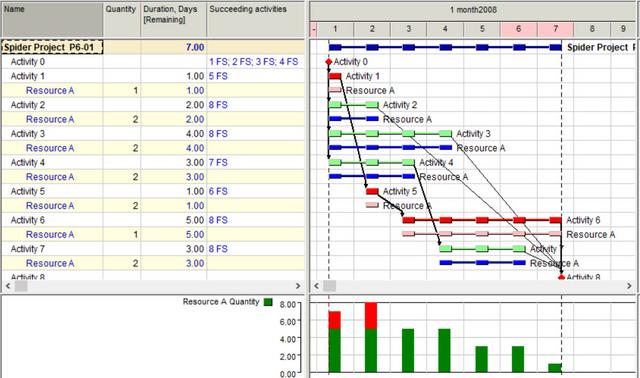Click the red Activity 6 Gantt bar

coord(482,220)
